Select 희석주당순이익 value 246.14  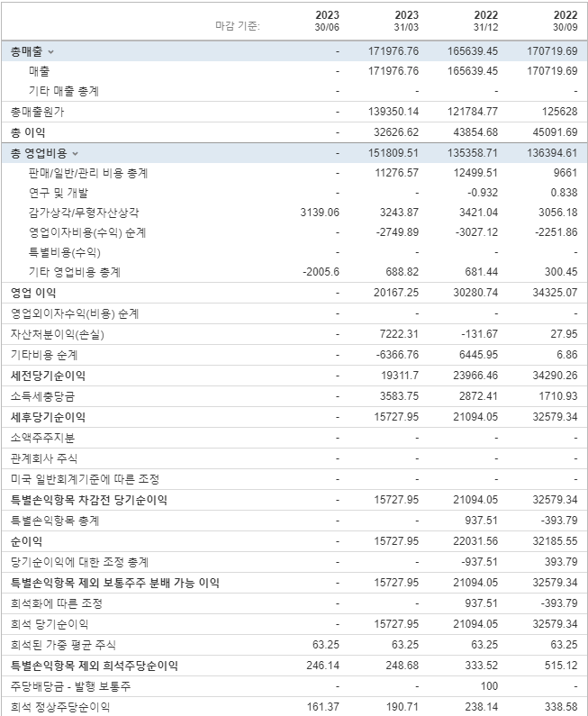click(322, 666)
